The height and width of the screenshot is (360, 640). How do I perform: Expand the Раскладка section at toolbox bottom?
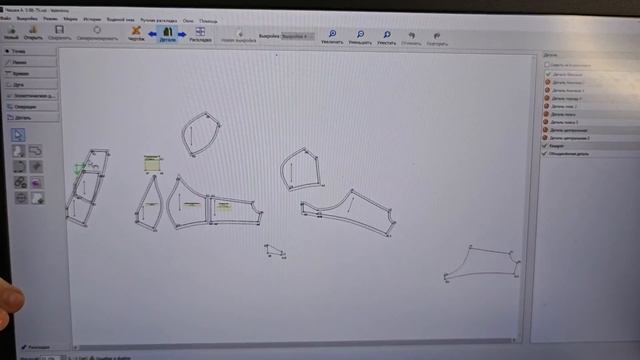point(36,347)
